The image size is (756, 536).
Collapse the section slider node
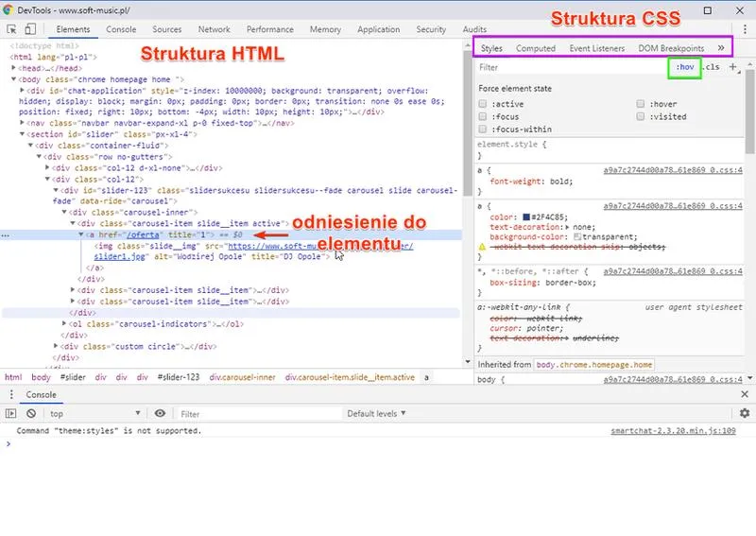click(22, 134)
